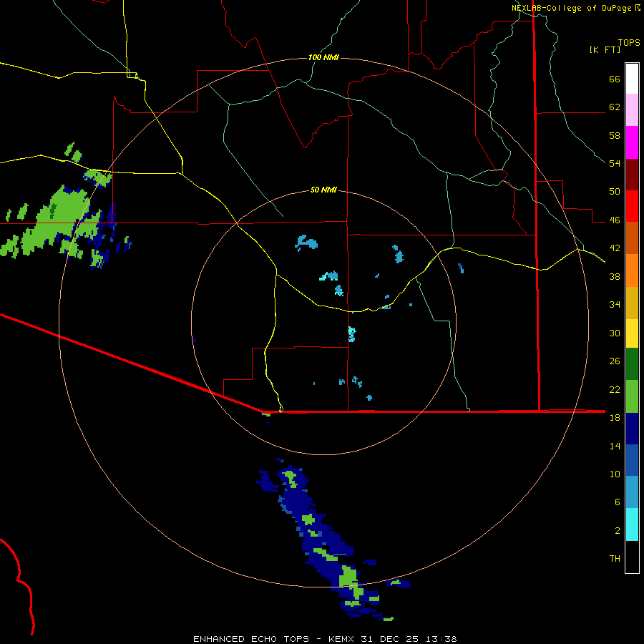Click the legend value 34
This screenshot has width=644, height=644.
pos(615,305)
